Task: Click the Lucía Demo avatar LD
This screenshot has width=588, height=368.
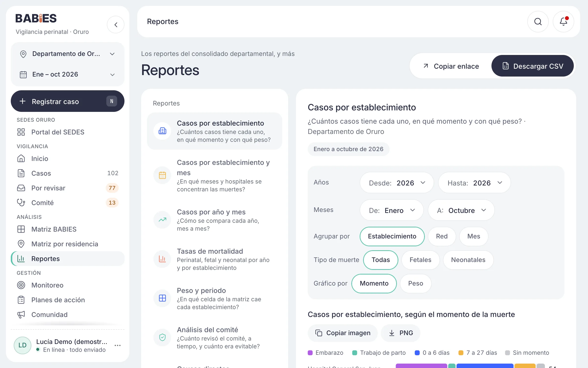Action: tap(23, 345)
